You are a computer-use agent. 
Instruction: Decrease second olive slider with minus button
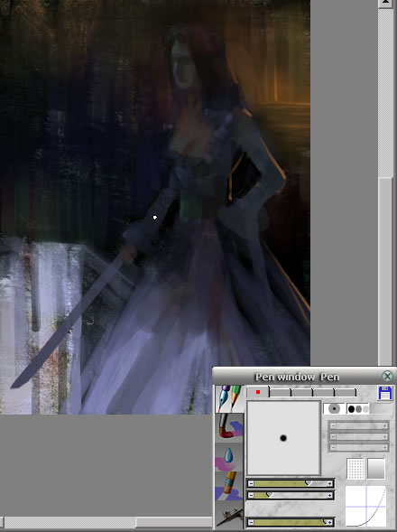(x=251, y=495)
